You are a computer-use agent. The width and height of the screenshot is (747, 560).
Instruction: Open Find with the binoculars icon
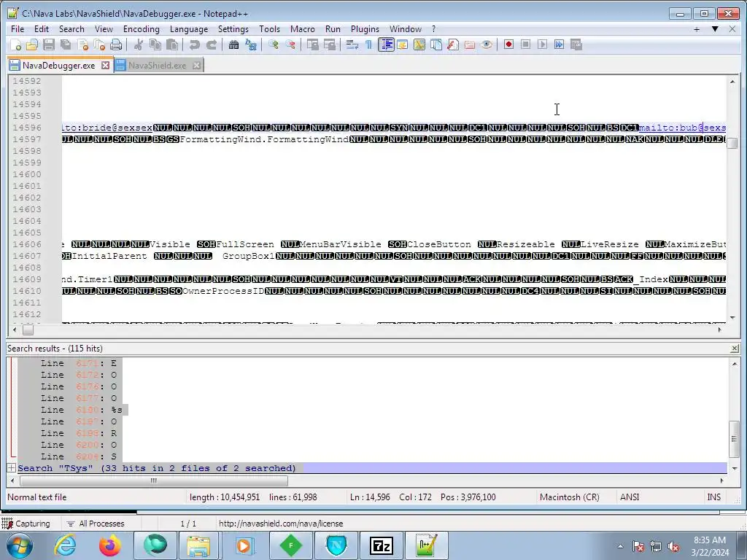(x=233, y=44)
